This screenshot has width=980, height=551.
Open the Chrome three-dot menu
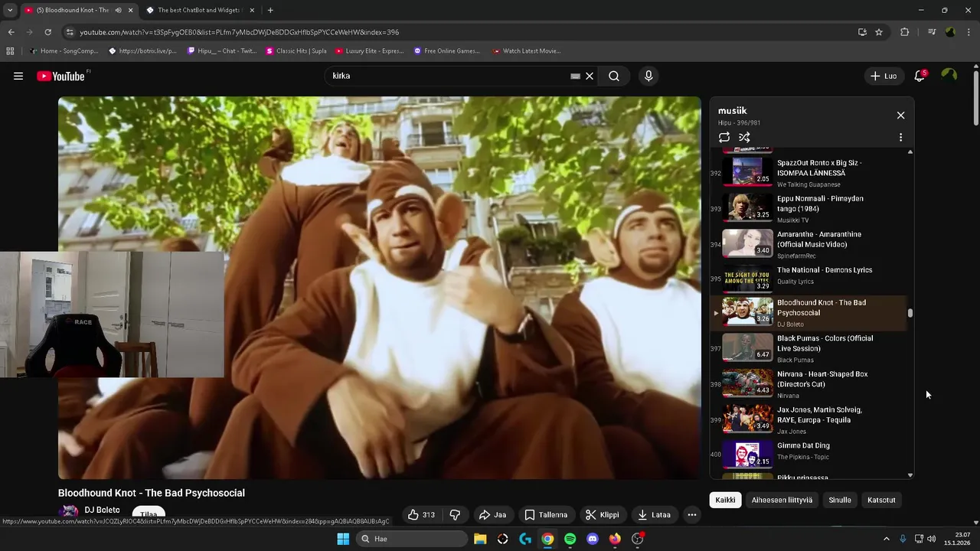[x=969, y=32]
